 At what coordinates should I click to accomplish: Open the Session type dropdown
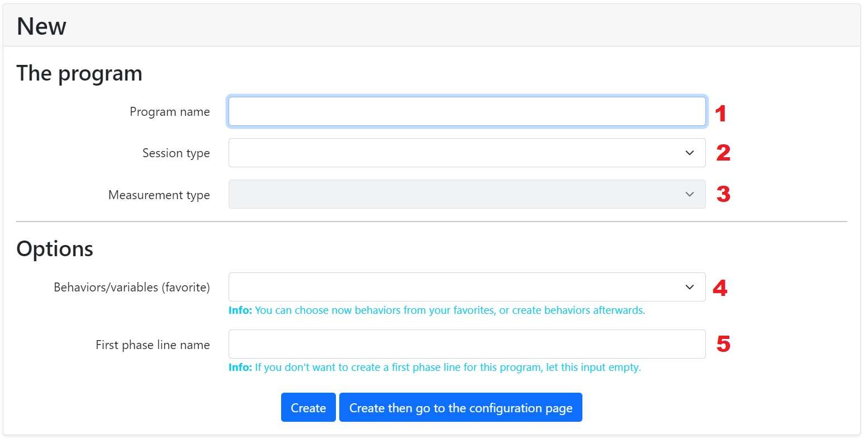(467, 153)
